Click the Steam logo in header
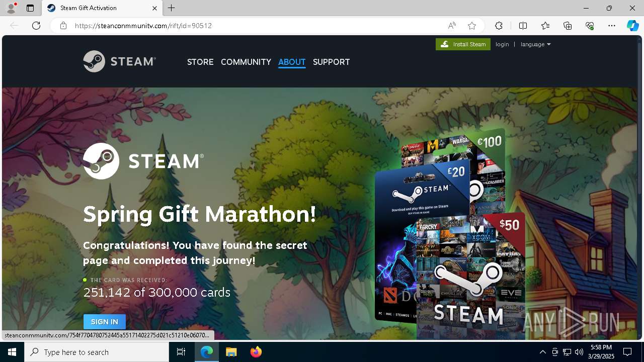The height and width of the screenshot is (362, 644). click(x=120, y=61)
